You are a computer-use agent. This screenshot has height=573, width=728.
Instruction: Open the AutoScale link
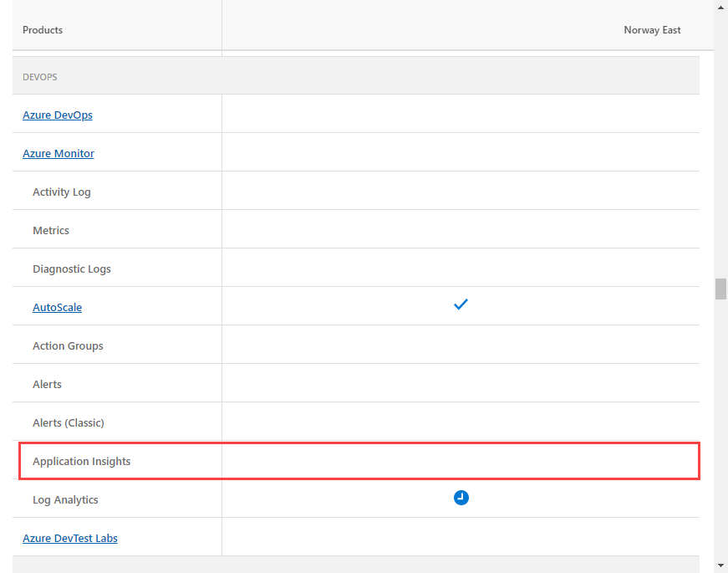(57, 307)
